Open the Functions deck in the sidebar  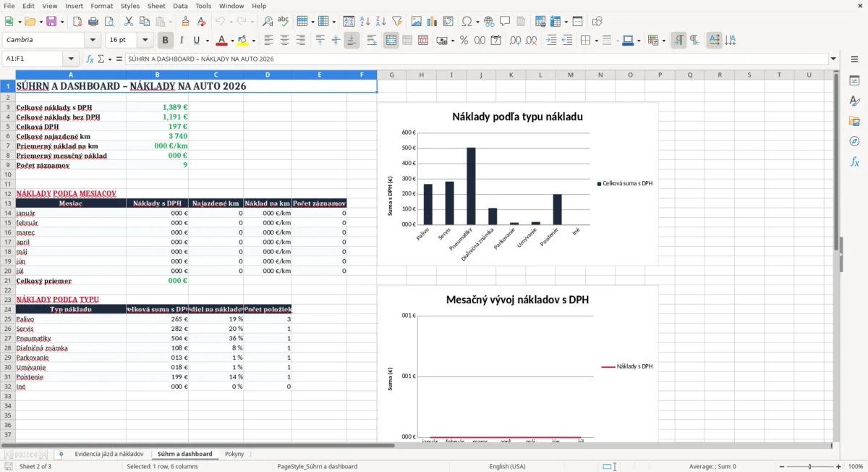click(x=854, y=161)
